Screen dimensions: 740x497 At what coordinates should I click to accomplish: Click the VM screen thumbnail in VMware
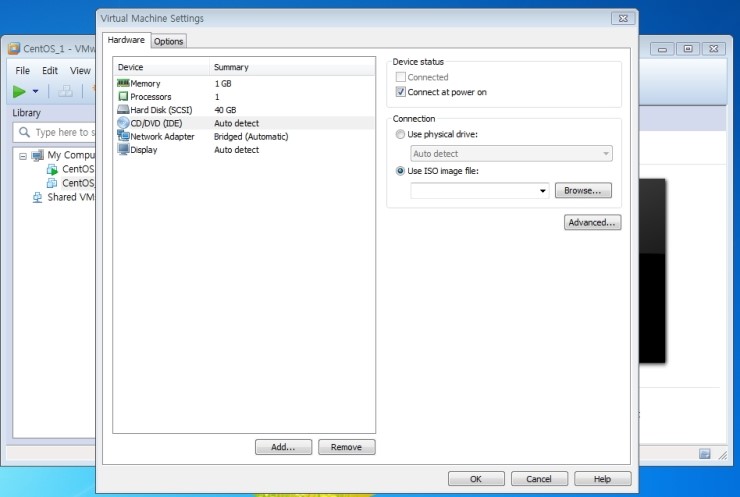click(652, 270)
